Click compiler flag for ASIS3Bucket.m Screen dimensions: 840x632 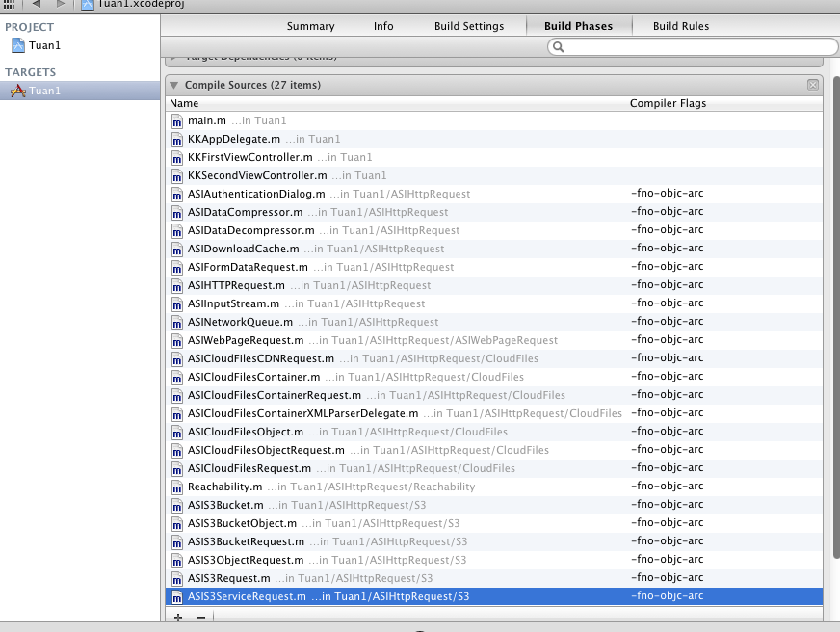coord(667,504)
